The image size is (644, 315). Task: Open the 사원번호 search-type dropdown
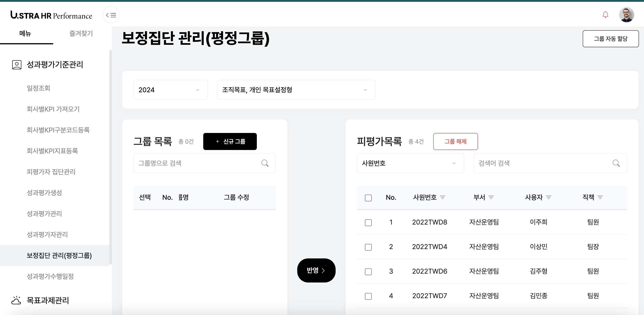[410, 163]
